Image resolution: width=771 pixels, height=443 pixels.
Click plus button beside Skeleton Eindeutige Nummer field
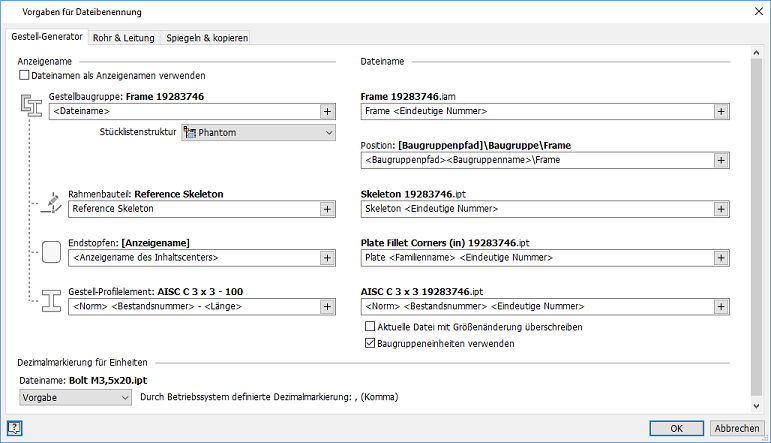(720, 209)
